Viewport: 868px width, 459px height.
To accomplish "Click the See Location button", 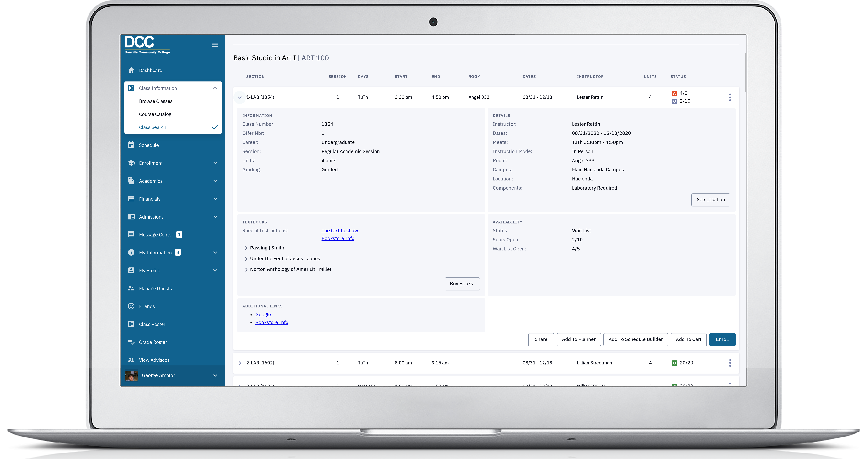I will pos(711,200).
